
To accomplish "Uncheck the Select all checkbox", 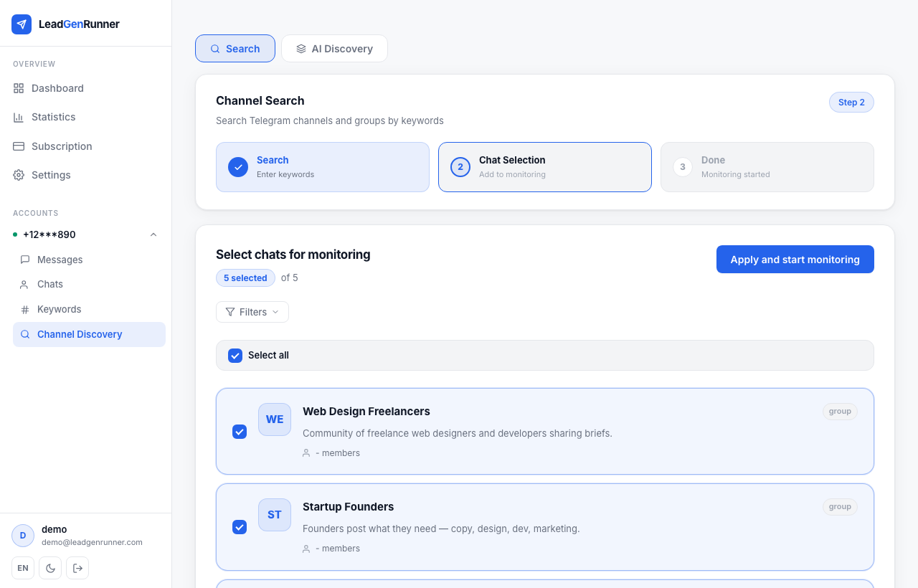I will [235, 356].
